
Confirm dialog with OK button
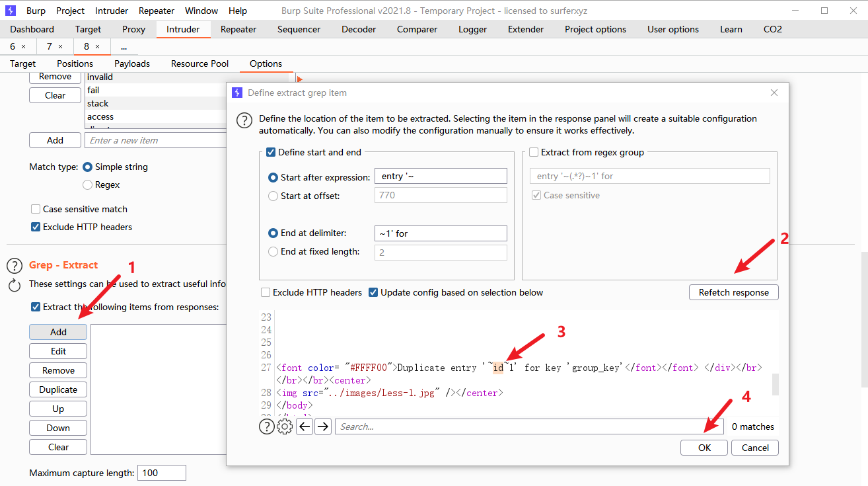coord(704,448)
